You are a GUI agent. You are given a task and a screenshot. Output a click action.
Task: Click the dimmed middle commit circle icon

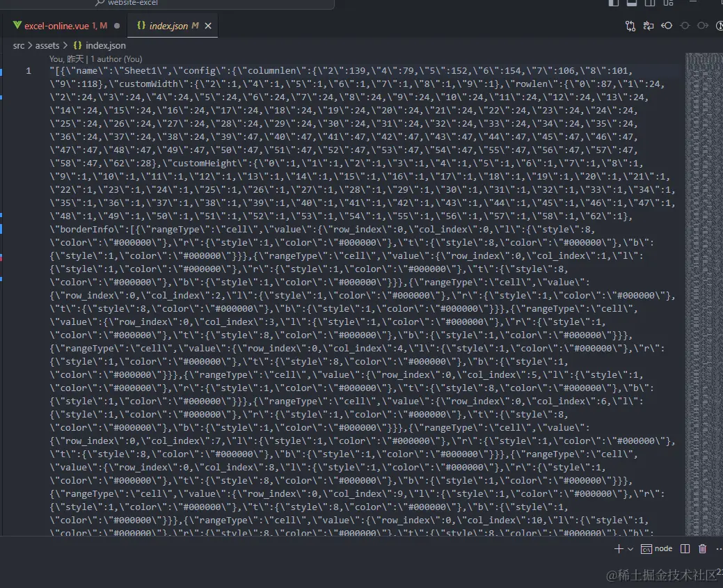(x=685, y=26)
